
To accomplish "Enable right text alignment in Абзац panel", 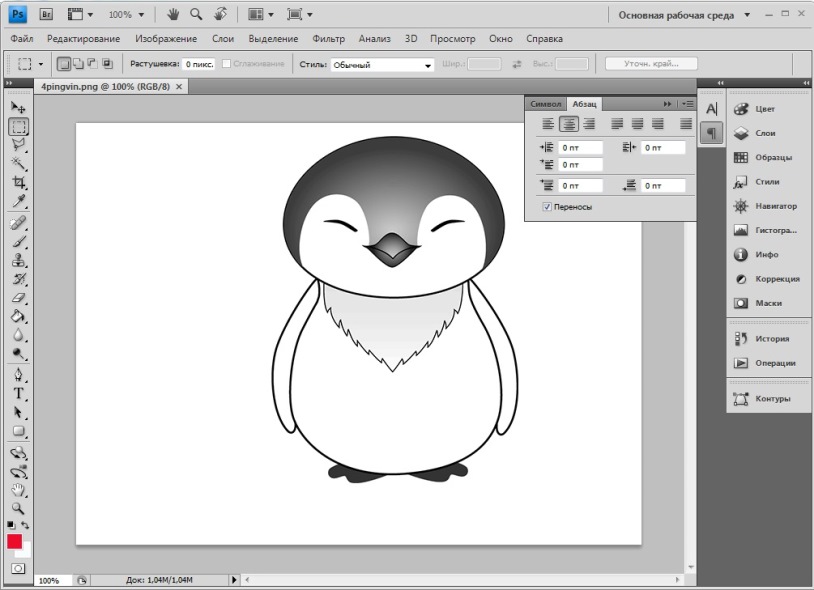I will pos(589,124).
